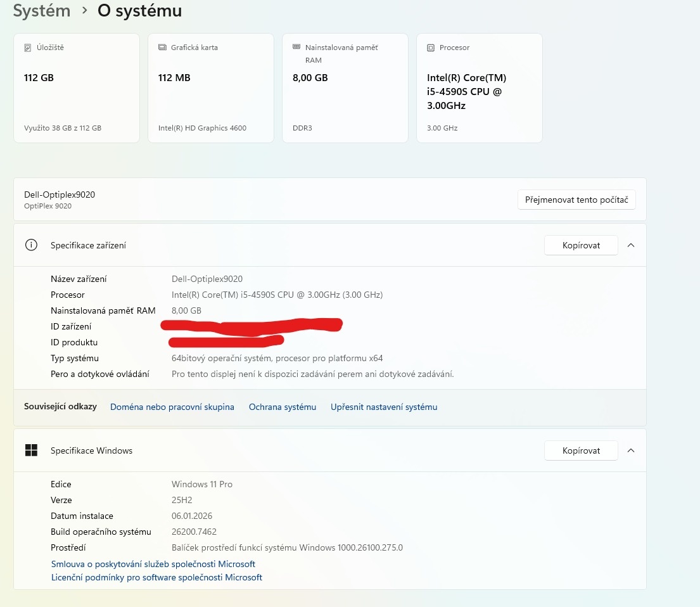Open the Úložiště 112 GB card
This screenshot has width=700, height=607.
77,88
